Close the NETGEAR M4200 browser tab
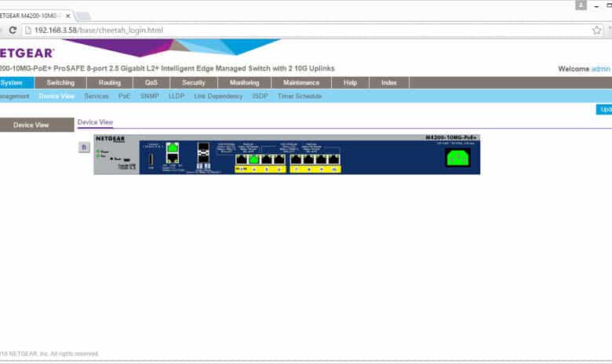Screen dimensions: 612x364 (x=68, y=16)
